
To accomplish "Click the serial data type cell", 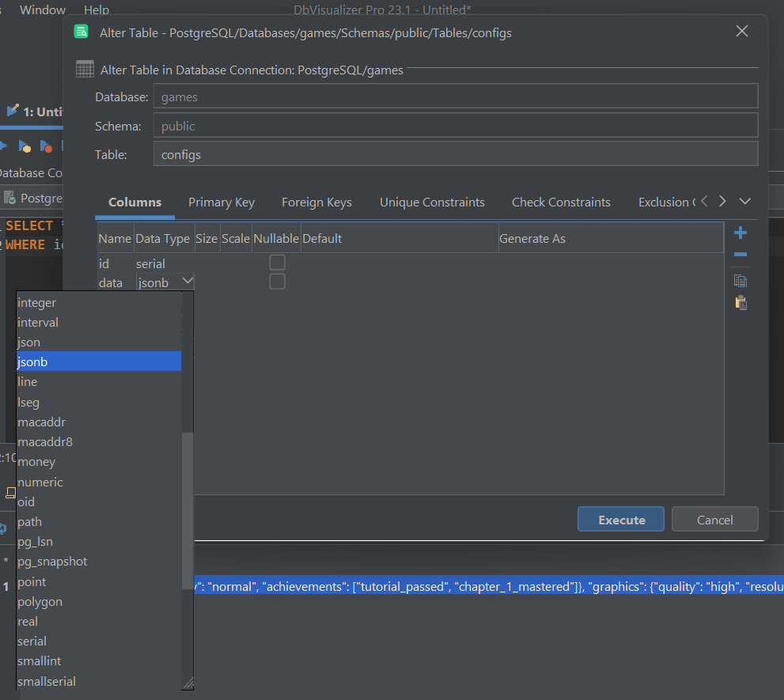I will coord(165,263).
